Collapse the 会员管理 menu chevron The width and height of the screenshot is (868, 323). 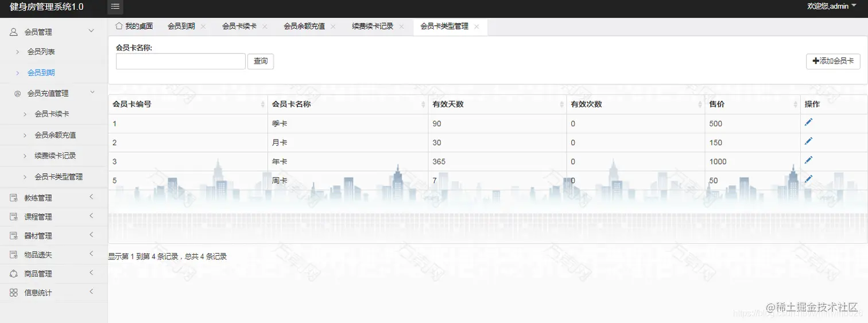91,31
